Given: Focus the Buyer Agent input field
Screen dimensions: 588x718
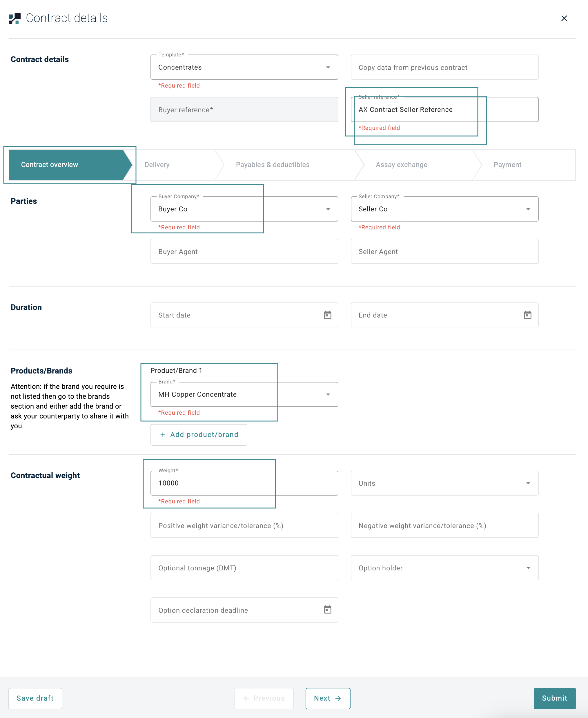Looking at the screenshot, I should pyautogui.click(x=244, y=251).
